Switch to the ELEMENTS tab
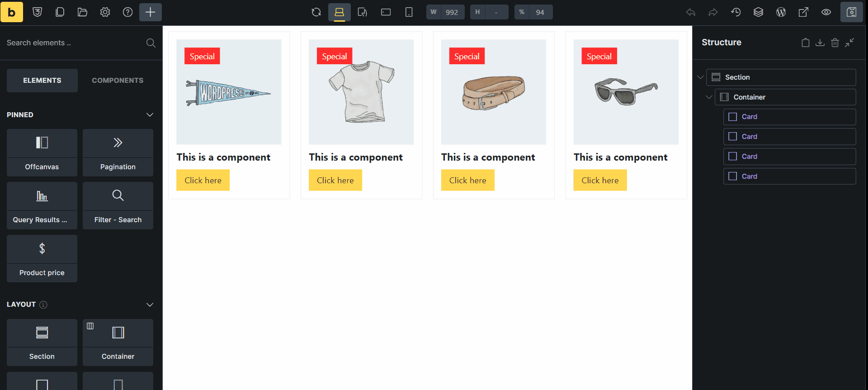The height and width of the screenshot is (390, 868). [42, 81]
